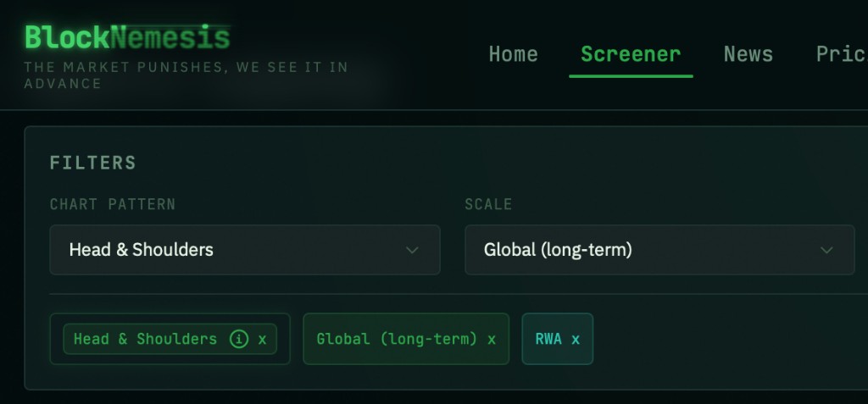Click the RWA chip label
868x404 pixels.
click(548, 339)
